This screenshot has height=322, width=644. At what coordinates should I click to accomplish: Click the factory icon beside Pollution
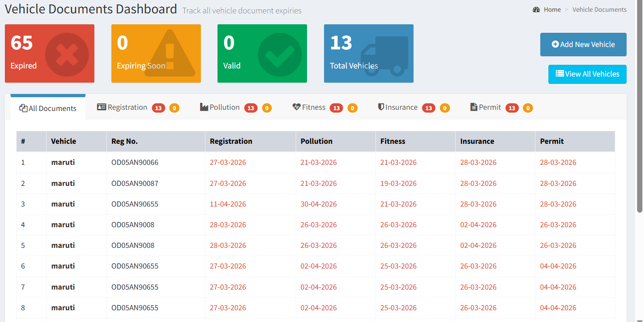[204, 107]
